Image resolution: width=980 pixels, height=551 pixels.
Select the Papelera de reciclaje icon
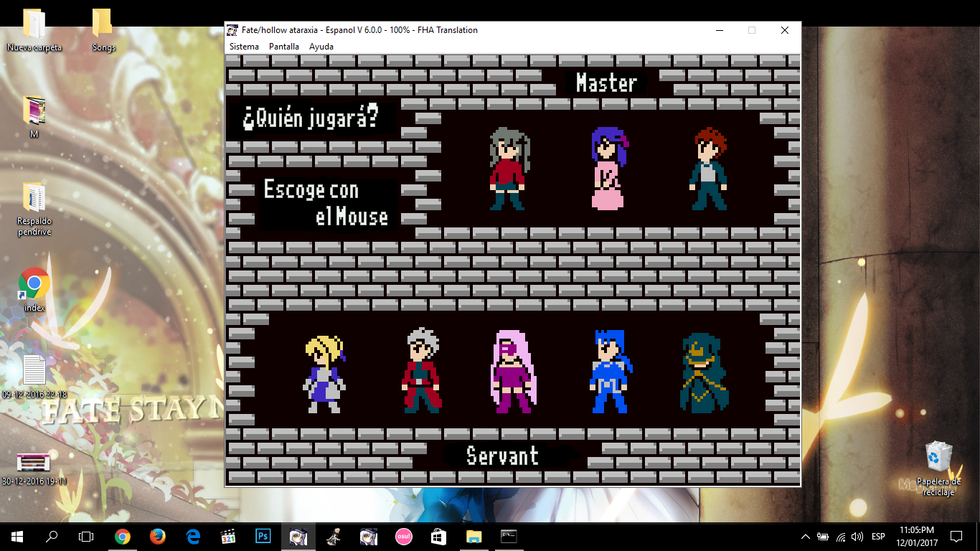click(x=938, y=469)
